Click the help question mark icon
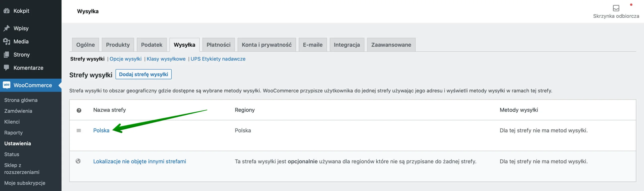The width and height of the screenshot is (644, 191). pos(79,110)
